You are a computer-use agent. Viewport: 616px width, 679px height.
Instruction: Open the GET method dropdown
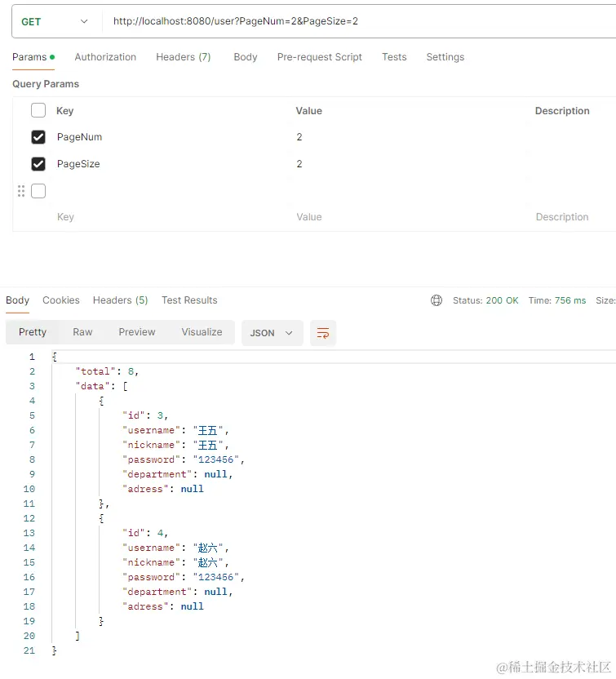tap(55, 22)
